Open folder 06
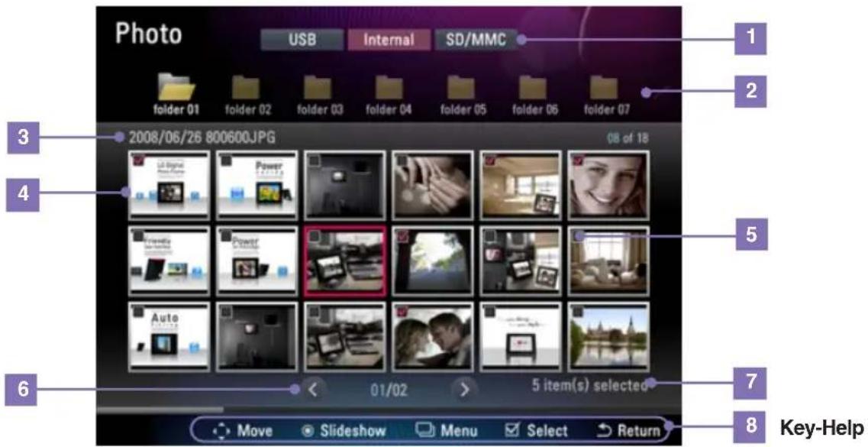Viewport: 868px width, 447px height. (534, 96)
